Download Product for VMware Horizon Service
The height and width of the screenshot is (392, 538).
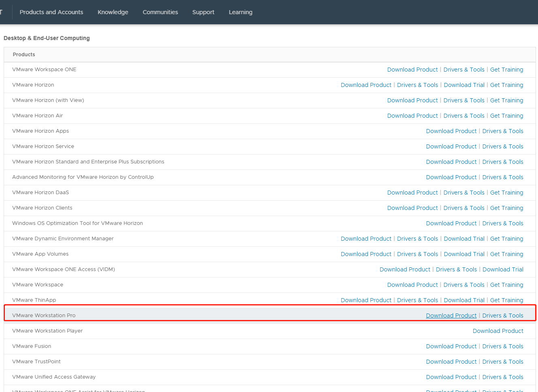451,146
